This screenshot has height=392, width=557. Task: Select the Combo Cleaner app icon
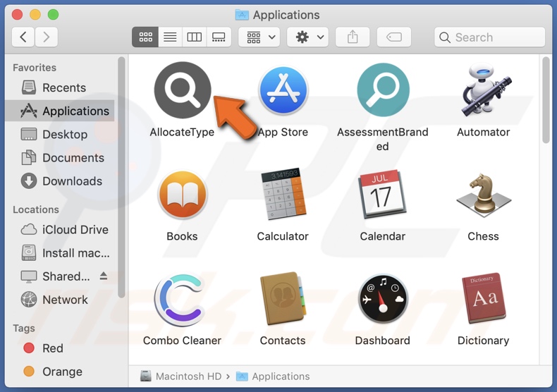click(180, 300)
